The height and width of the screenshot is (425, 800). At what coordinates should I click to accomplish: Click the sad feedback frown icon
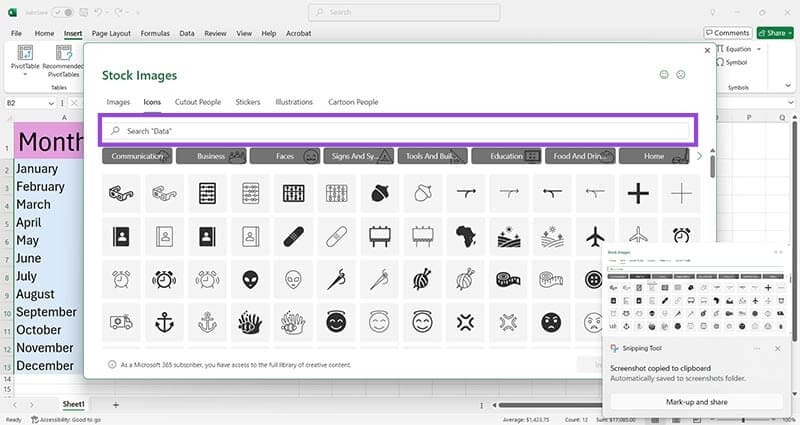pos(681,74)
